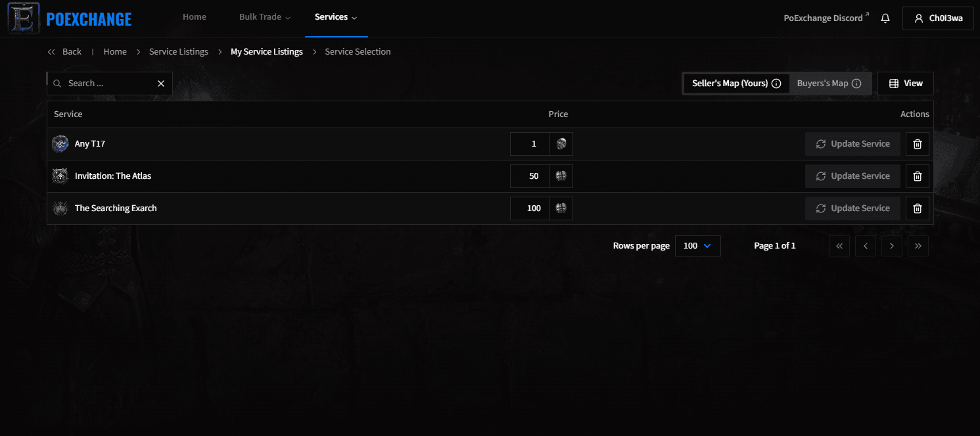Expand the Bulk Trade dropdown menu
This screenshot has height=436, width=980.
[x=264, y=18]
